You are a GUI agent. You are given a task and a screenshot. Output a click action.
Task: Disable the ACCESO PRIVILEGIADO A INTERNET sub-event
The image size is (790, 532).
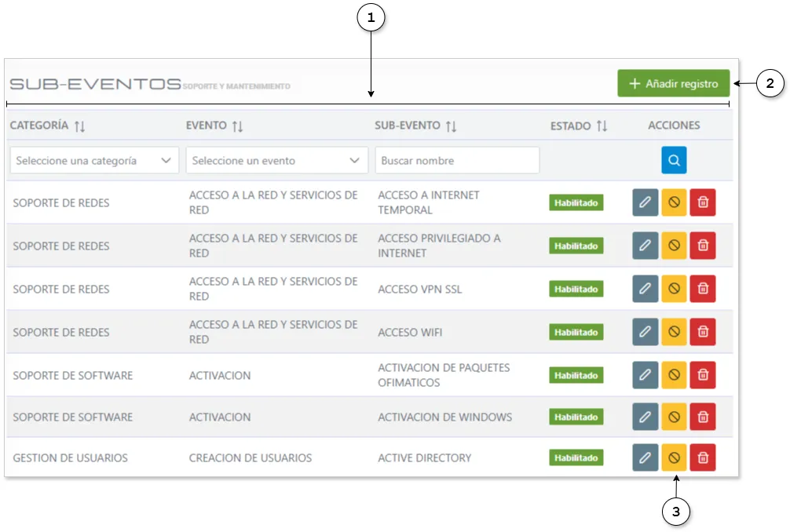click(674, 246)
